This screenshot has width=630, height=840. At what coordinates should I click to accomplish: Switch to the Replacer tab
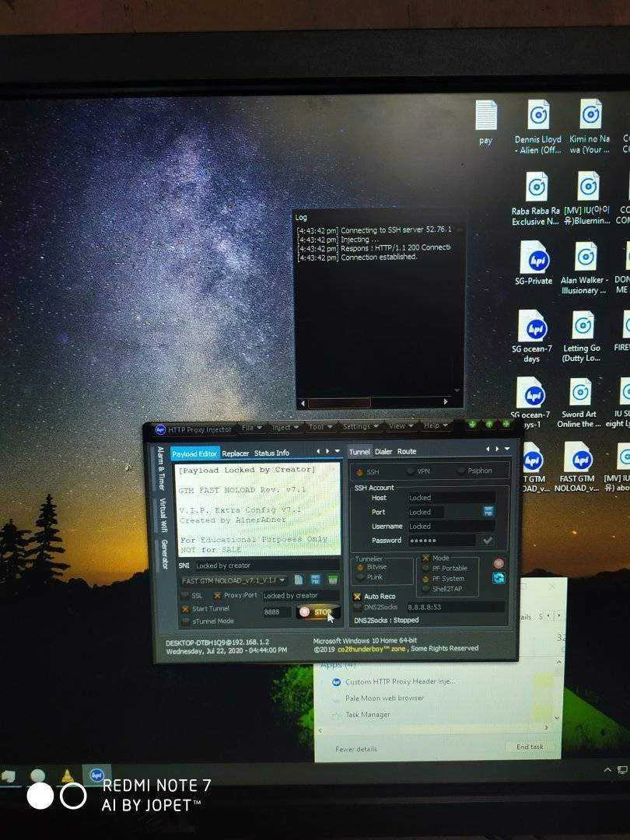tap(235, 453)
